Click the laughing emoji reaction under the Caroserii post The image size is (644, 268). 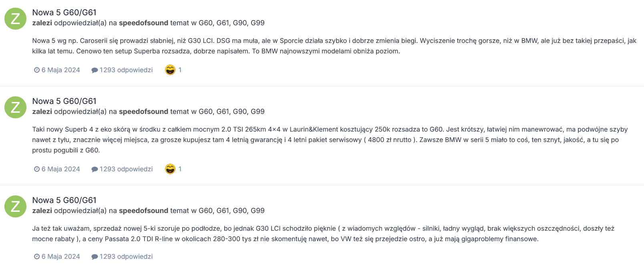click(170, 70)
